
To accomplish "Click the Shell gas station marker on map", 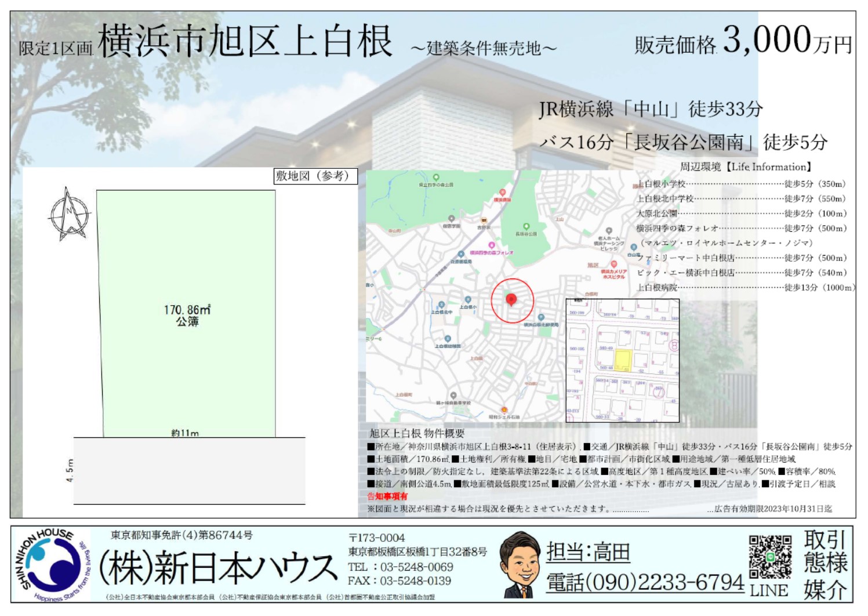I will [x=504, y=410].
